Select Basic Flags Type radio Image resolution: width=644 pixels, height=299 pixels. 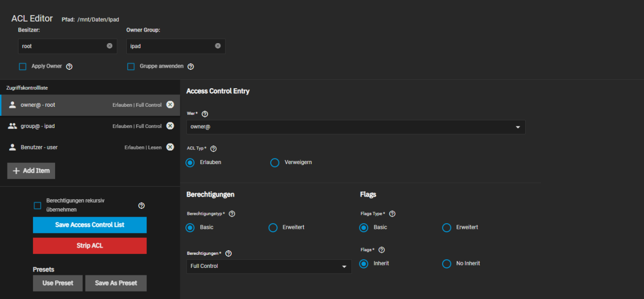coord(364,228)
